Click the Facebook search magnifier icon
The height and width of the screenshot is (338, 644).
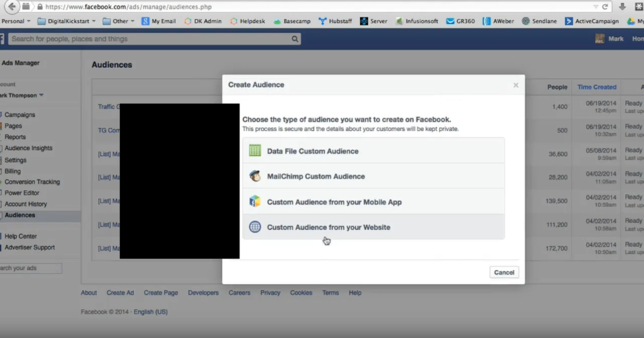(295, 39)
